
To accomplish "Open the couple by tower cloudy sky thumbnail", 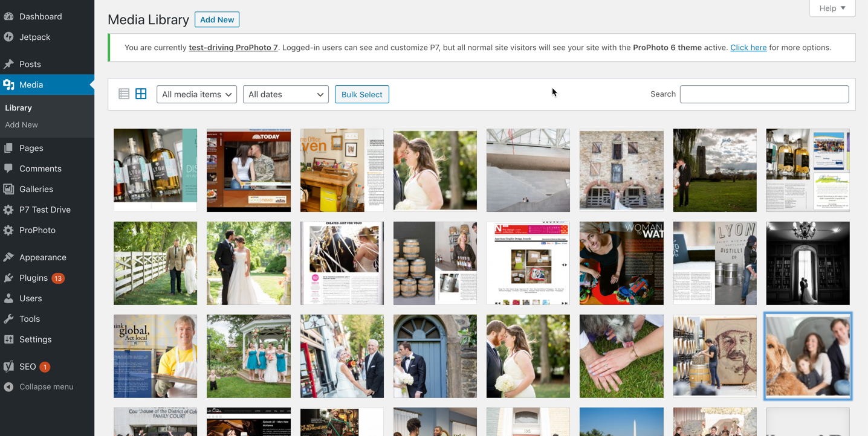I will 715,170.
